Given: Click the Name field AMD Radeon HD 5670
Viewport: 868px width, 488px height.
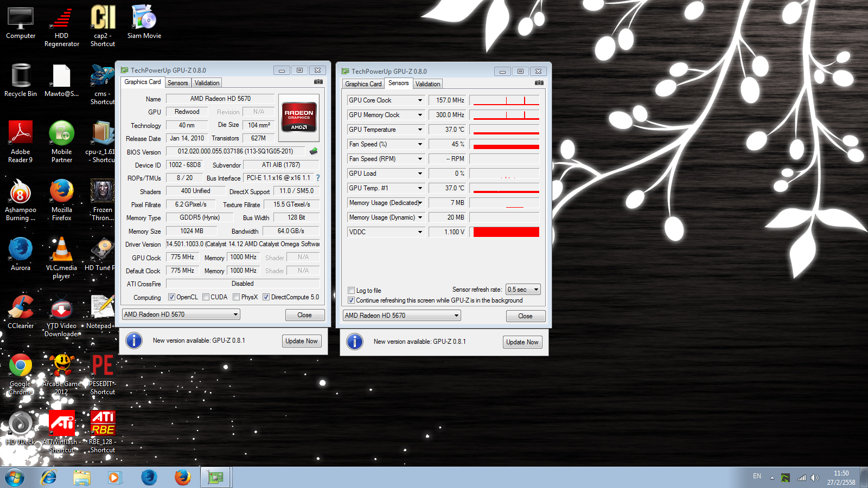Looking at the screenshot, I should tap(220, 99).
